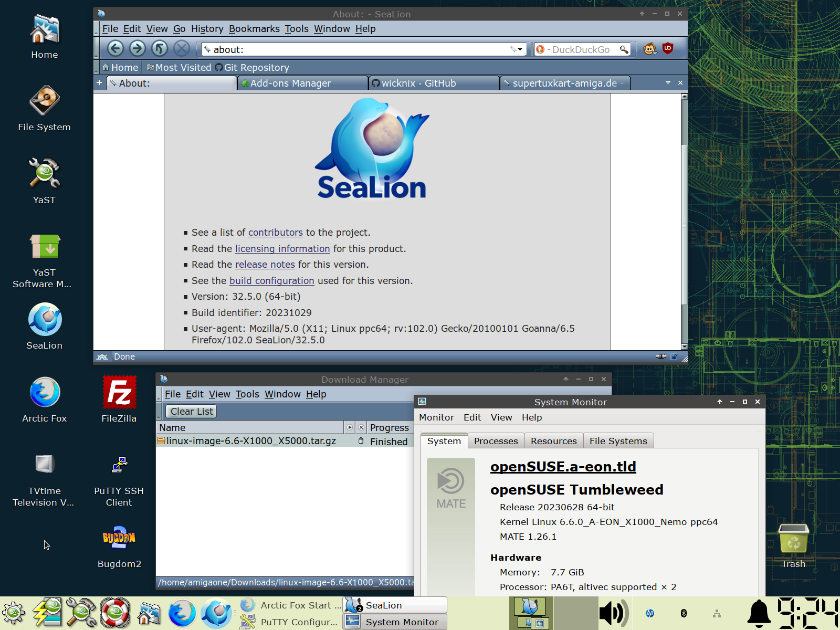Open the Git Repository bookmark
840x630 pixels.
[x=252, y=67]
